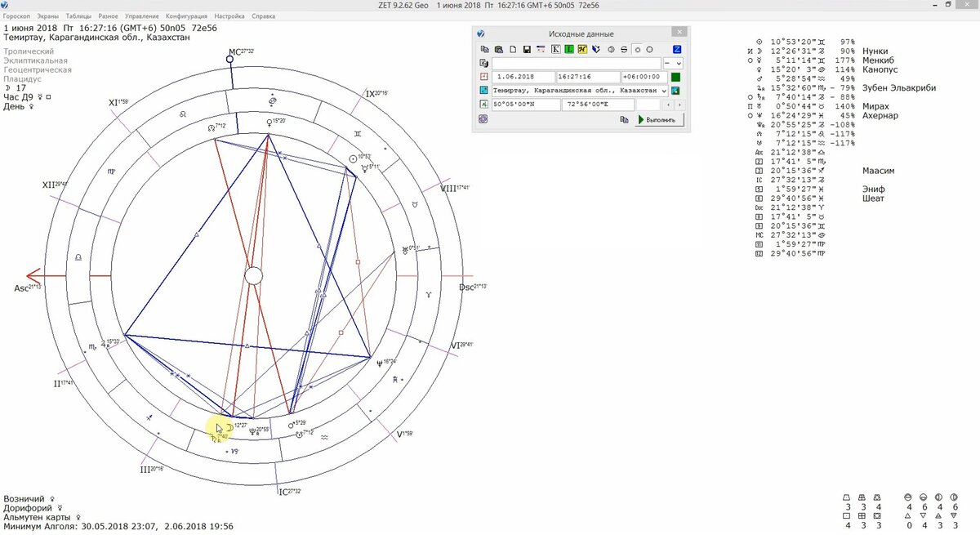980x535 pixels.
Task: Click the Dsc label on the chart
Action: click(x=473, y=287)
